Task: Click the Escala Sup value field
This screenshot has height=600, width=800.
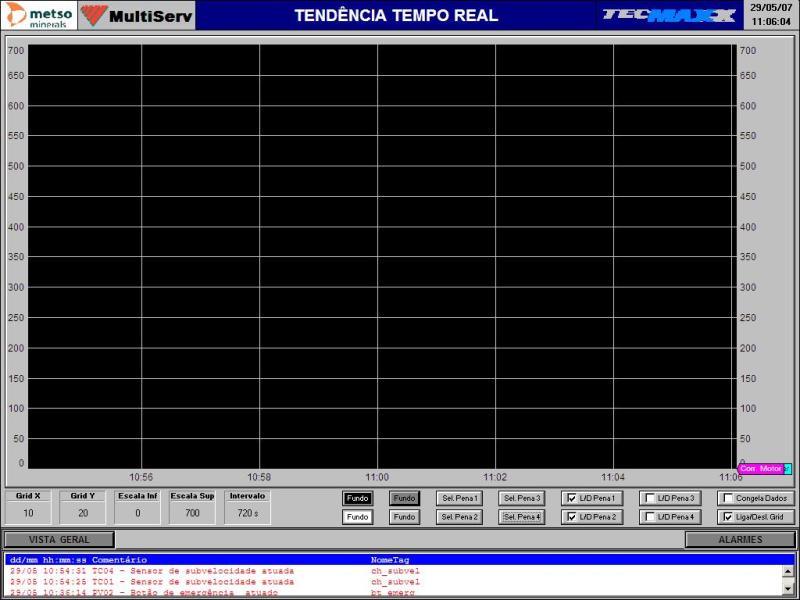Action: pos(192,513)
